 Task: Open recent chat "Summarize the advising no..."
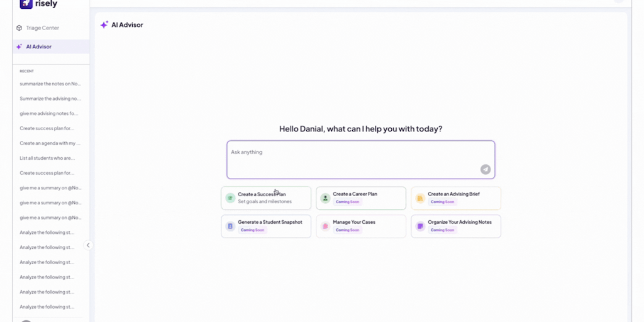coord(50,99)
